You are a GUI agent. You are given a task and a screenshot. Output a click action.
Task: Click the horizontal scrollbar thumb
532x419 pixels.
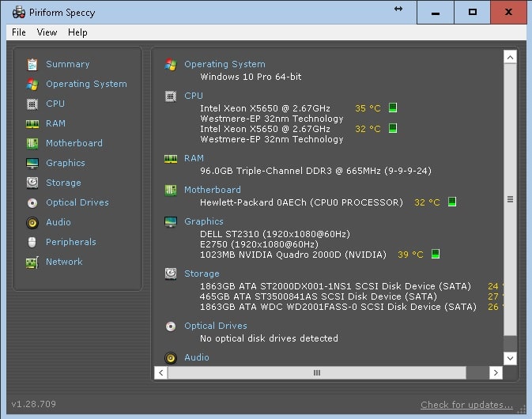(x=317, y=373)
